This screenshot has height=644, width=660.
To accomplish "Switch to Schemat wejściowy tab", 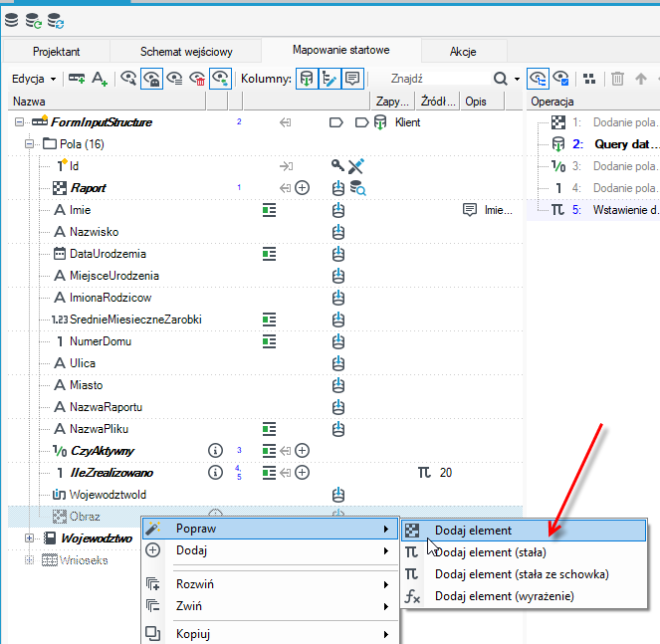I will tap(186, 52).
